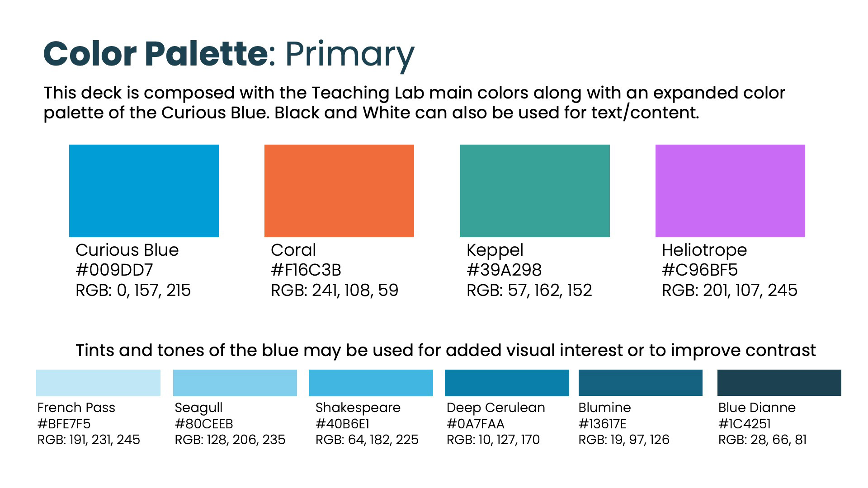Click the Color Palette: Primary title
868x488 pixels.
[x=229, y=54]
